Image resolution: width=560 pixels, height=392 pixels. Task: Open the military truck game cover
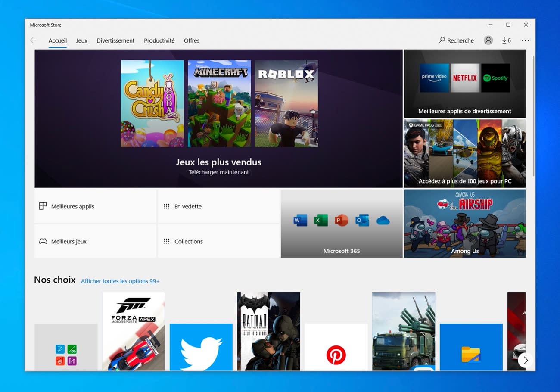(404, 331)
